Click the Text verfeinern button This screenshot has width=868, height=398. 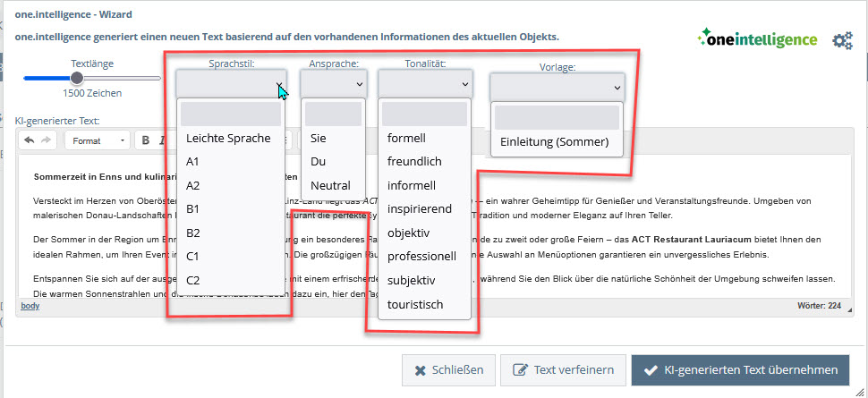(563, 369)
